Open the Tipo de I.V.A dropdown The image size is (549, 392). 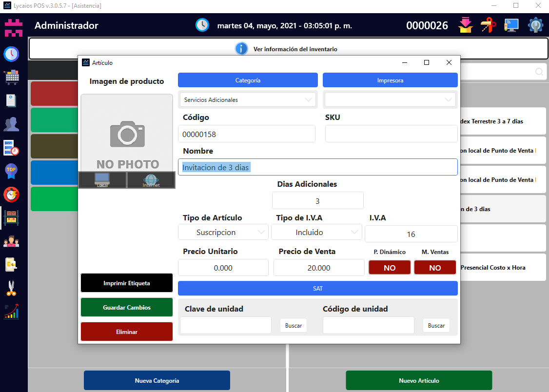(316, 232)
